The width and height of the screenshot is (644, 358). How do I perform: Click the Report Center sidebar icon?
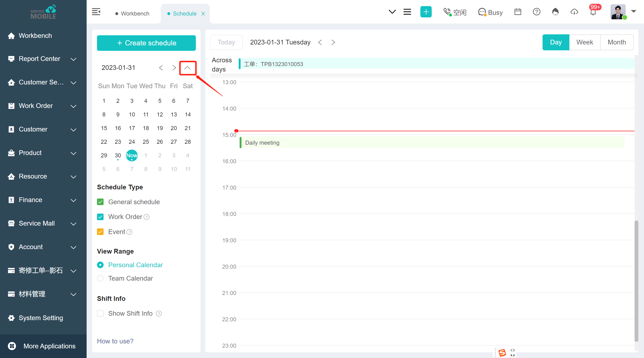coord(11,59)
